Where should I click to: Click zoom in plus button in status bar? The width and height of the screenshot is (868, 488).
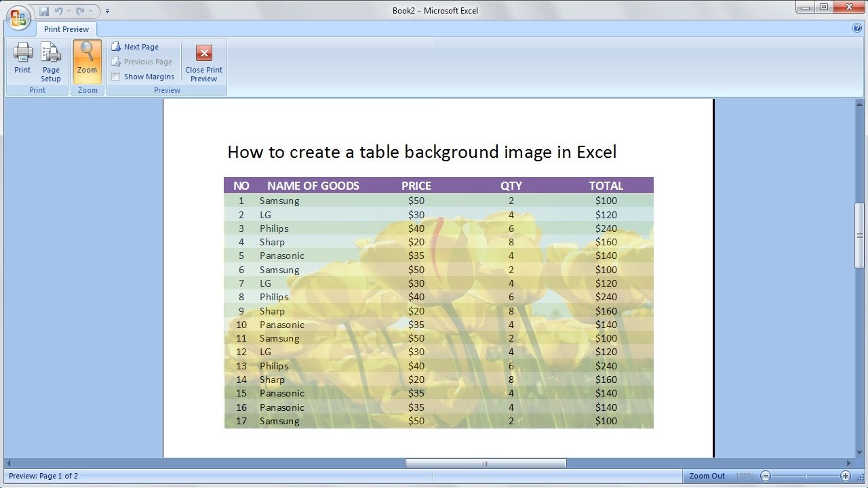[x=846, y=476]
